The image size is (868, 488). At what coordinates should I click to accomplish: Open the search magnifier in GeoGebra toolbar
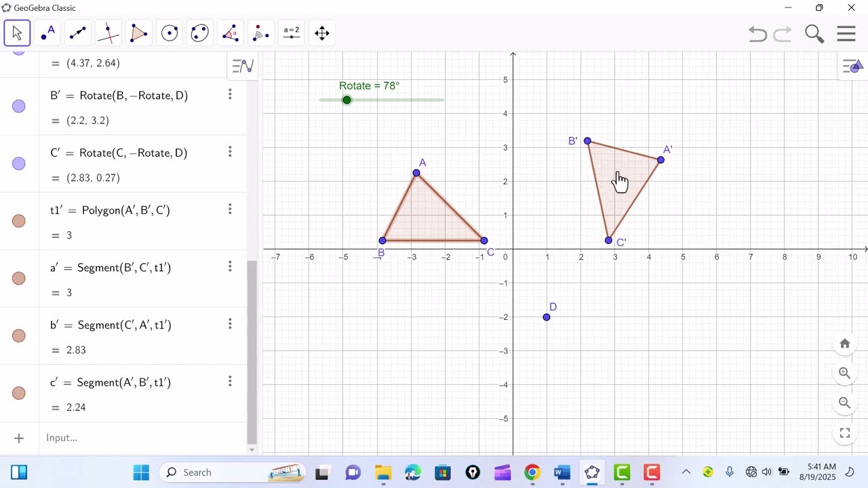pyautogui.click(x=814, y=34)
